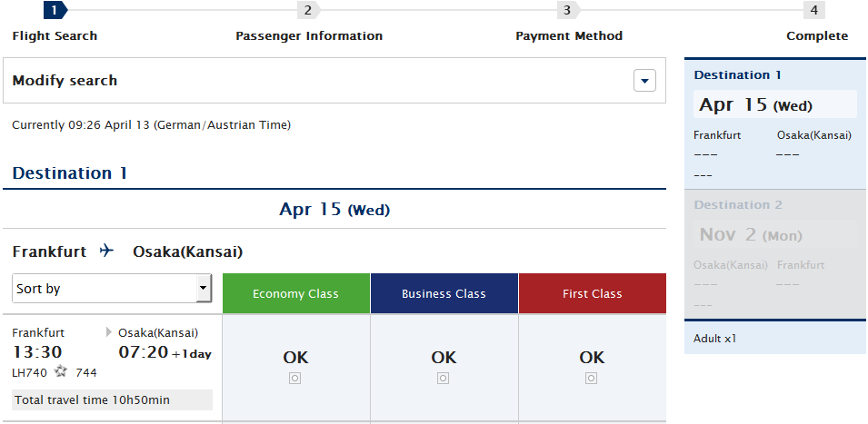868x424 pixels.
Task: Open the greyed Destination 2 summary panel
Action: click(x=775, y=253)
